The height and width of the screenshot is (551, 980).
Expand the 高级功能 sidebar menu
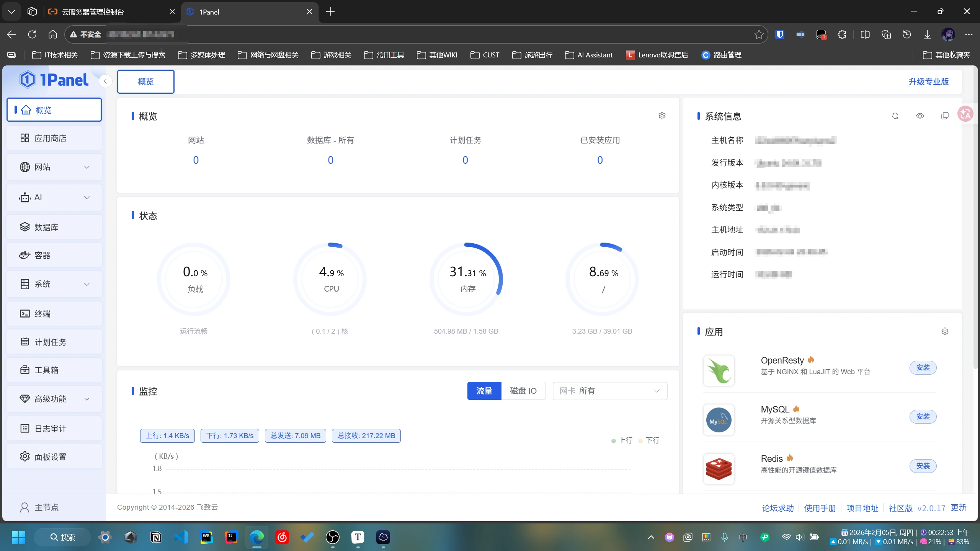click(54, 399)
